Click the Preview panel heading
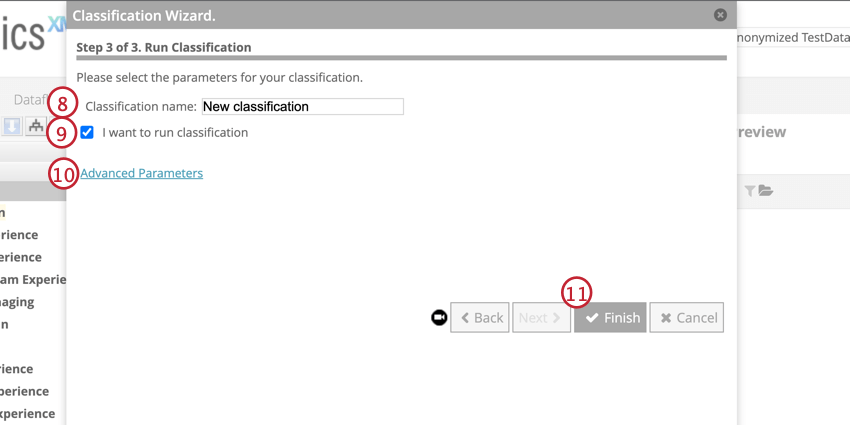Image resolution: width=850 pixels, height=425 pixels. [762, 132]
